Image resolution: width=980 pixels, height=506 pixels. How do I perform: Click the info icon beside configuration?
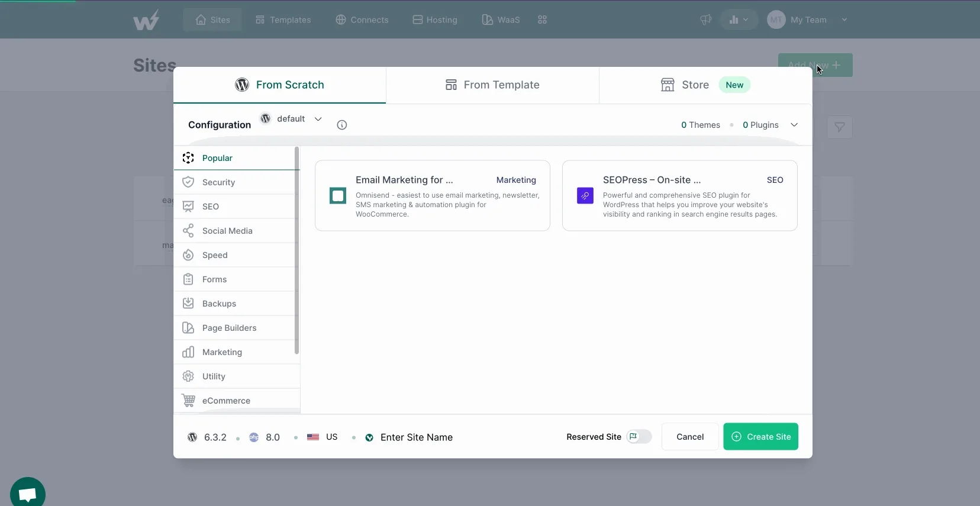coord(341,125)
